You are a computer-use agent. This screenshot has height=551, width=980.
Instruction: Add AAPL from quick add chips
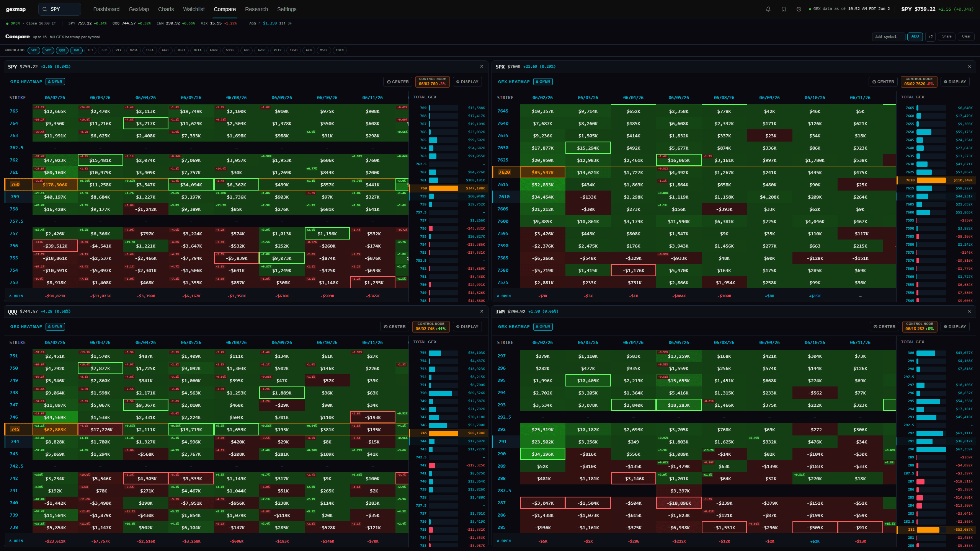(165, 50)
